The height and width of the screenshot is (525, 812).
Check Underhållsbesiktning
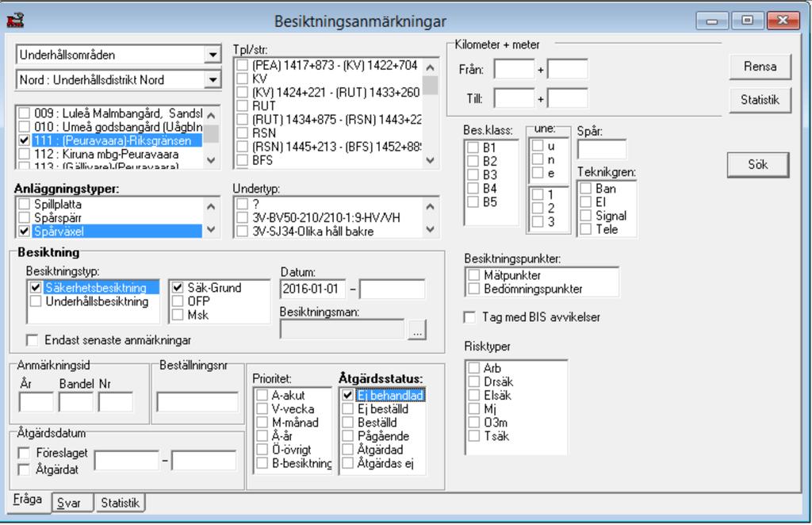pos(35,301)
